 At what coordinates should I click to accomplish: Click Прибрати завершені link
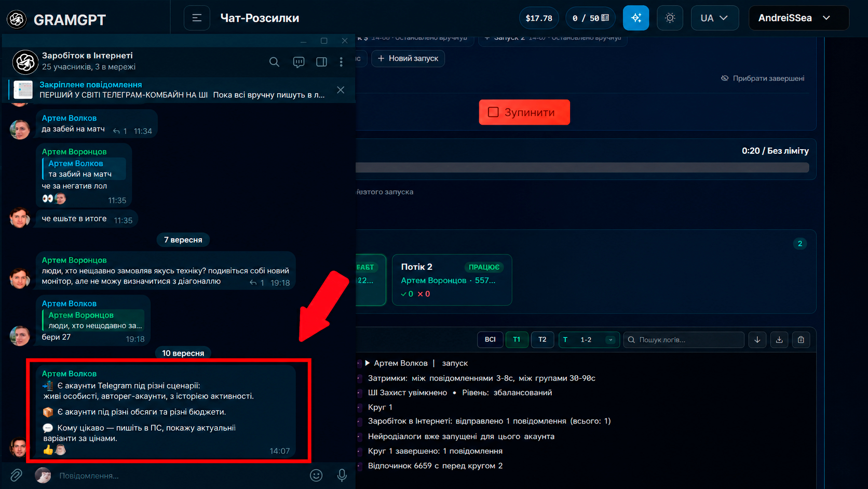pyautogui.click(x=763, y=78)
